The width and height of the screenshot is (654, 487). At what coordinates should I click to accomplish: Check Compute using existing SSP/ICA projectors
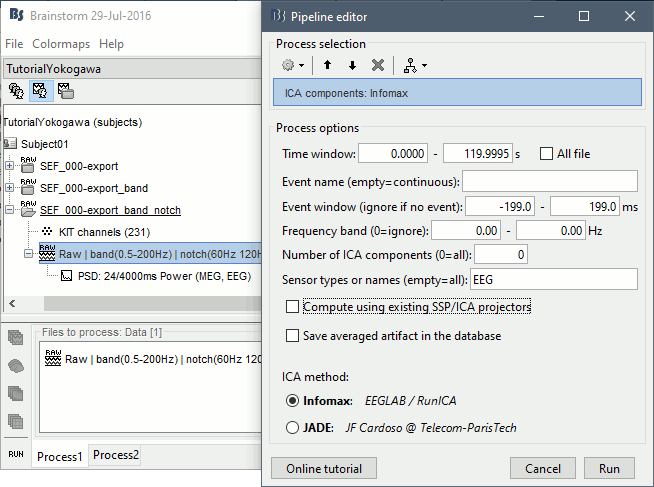click(293, 307)
